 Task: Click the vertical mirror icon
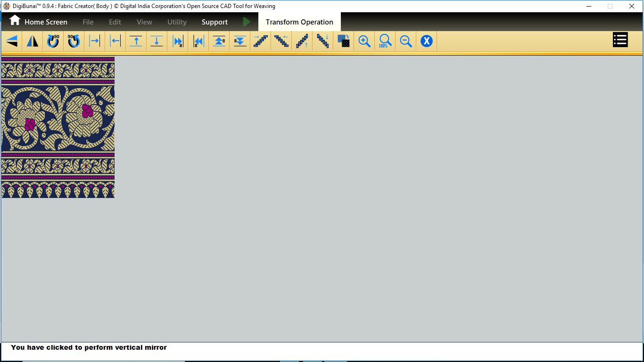coord(12,41)
